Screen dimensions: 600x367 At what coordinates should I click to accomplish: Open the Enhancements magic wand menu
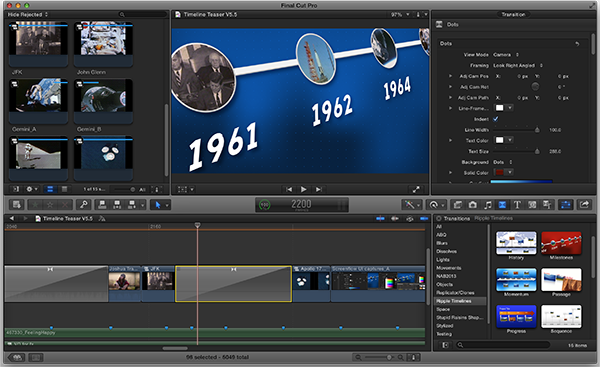(x=411, y=205)
